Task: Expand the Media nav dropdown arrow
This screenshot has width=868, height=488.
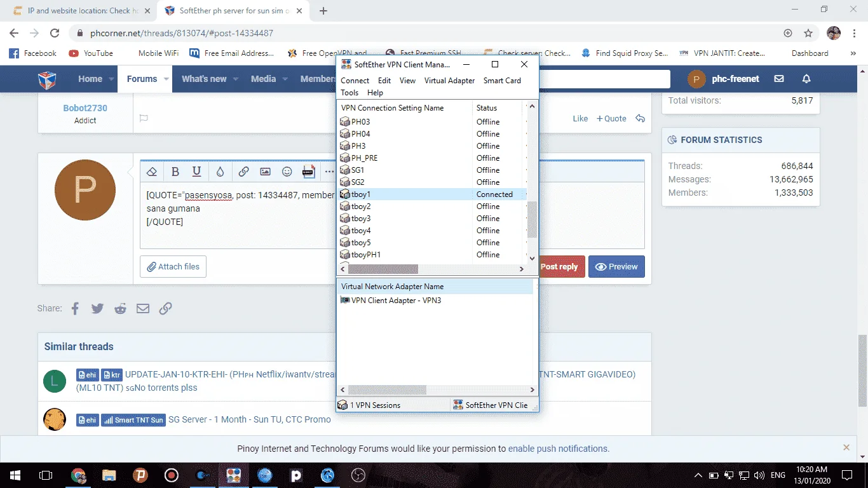Action: (x=285, y=79)
